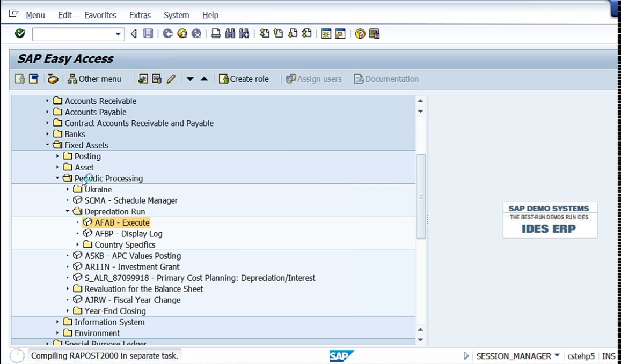Expand the Posting folder
The height and width of the screenshot is (364, 621).
[57, 157]
